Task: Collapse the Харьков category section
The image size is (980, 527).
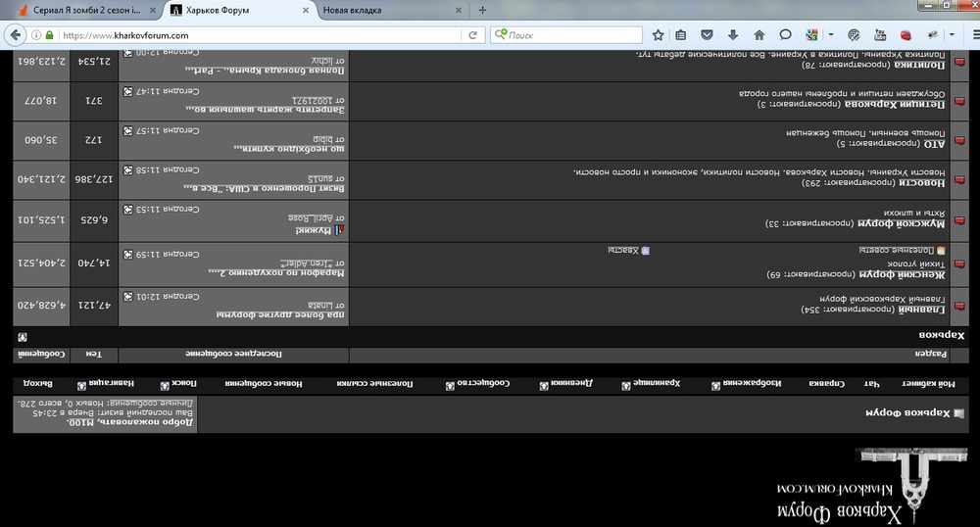Action: click(x=23, y=337)
